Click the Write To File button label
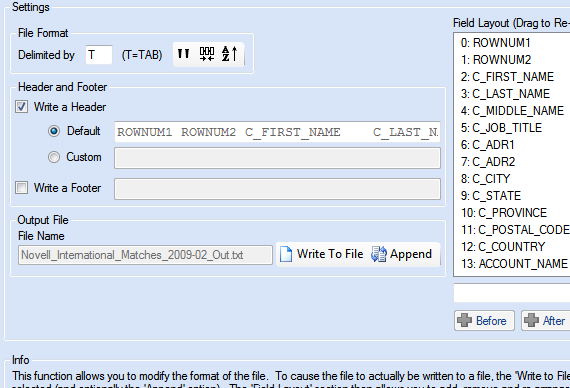The width and height of the screenshot is (570, 388). (x=330, y=254)
